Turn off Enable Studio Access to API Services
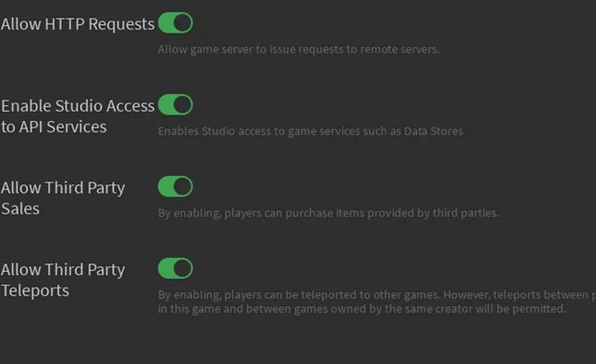The height and width of the screenshot is (364, 596). click(x=175, y=104)
